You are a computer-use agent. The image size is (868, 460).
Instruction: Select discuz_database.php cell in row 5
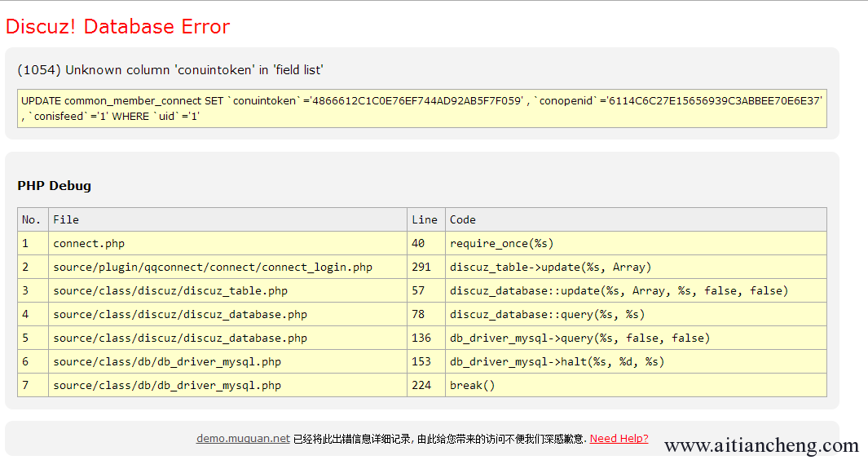click(x=227, y=338)
